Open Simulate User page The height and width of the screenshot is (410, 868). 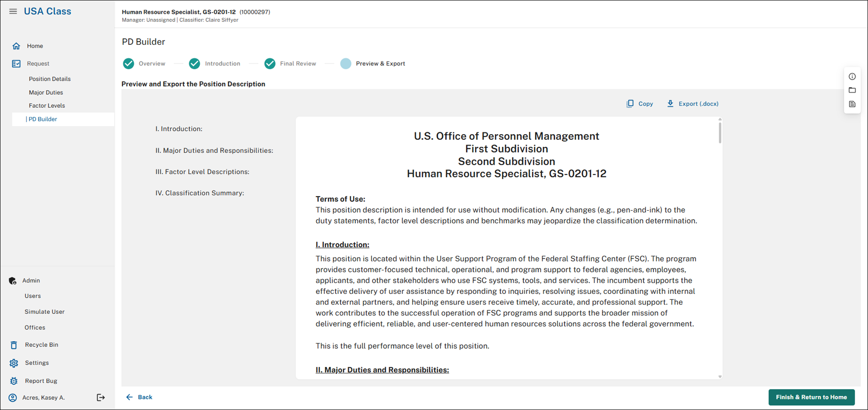pos(44,312)
